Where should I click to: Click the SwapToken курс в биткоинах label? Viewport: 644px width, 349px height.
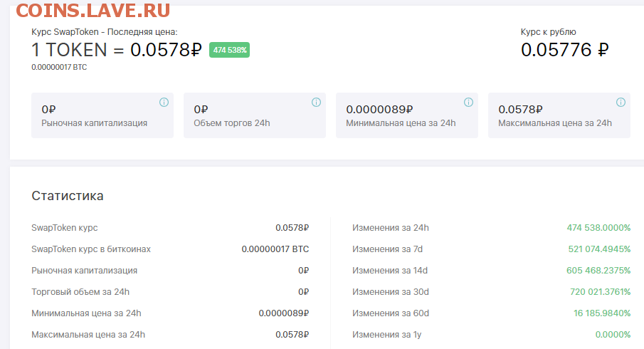pyautogui.click(x=91, y=249)
